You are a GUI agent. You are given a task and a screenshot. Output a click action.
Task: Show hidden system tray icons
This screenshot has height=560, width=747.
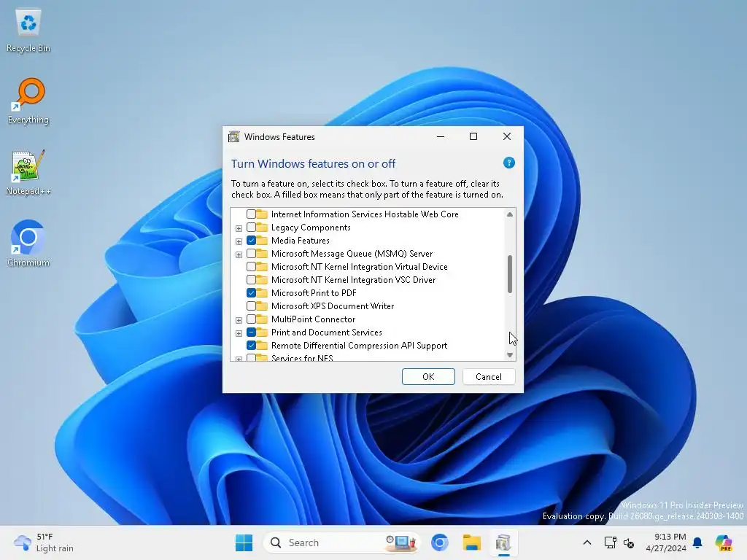click(x=587, y=542)
